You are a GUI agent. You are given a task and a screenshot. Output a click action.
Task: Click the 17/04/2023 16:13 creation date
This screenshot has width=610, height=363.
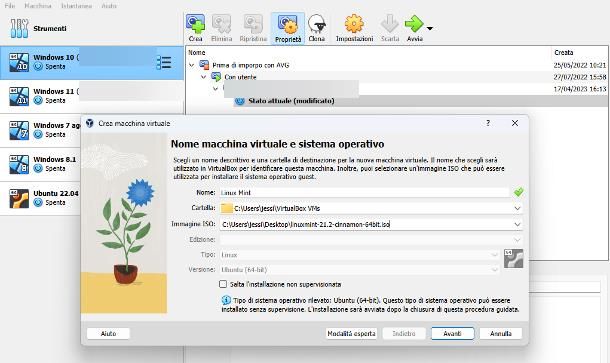coord(580,89)
